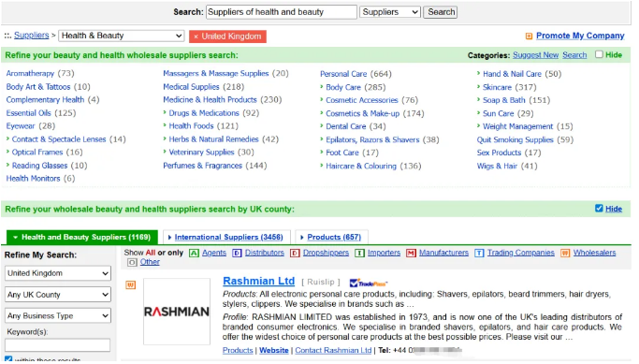Select Body Art & Tattoos category

[38, 87]
